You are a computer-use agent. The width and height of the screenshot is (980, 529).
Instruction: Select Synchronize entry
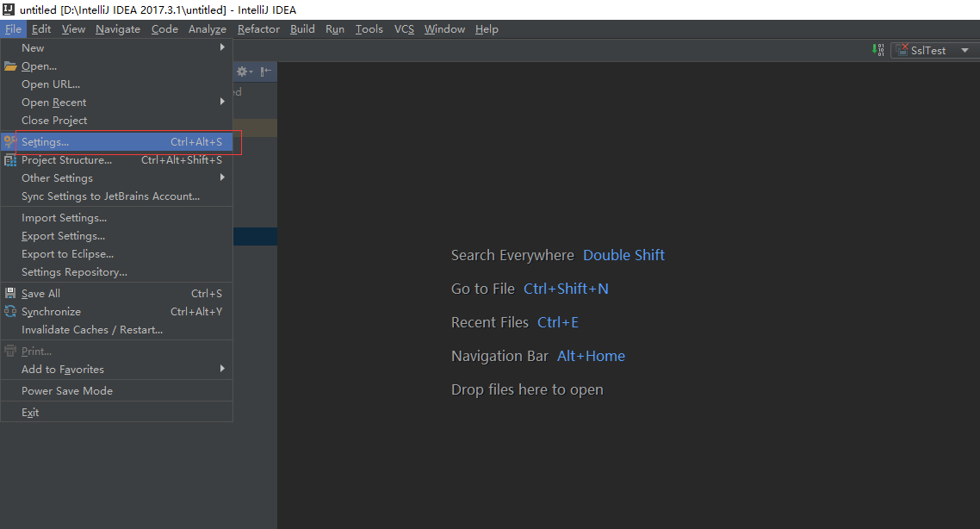(x=117, y=311)
